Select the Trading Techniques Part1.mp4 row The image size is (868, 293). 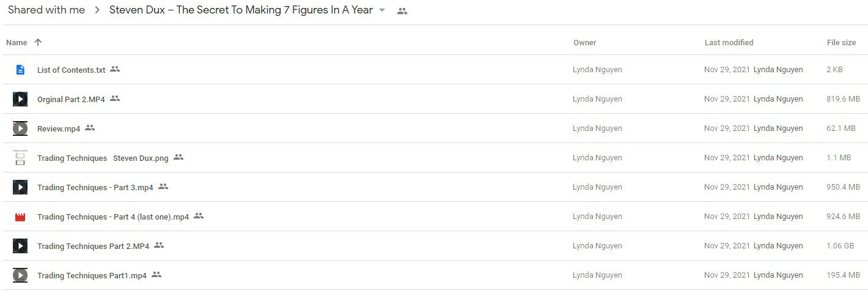coord(434,275)
